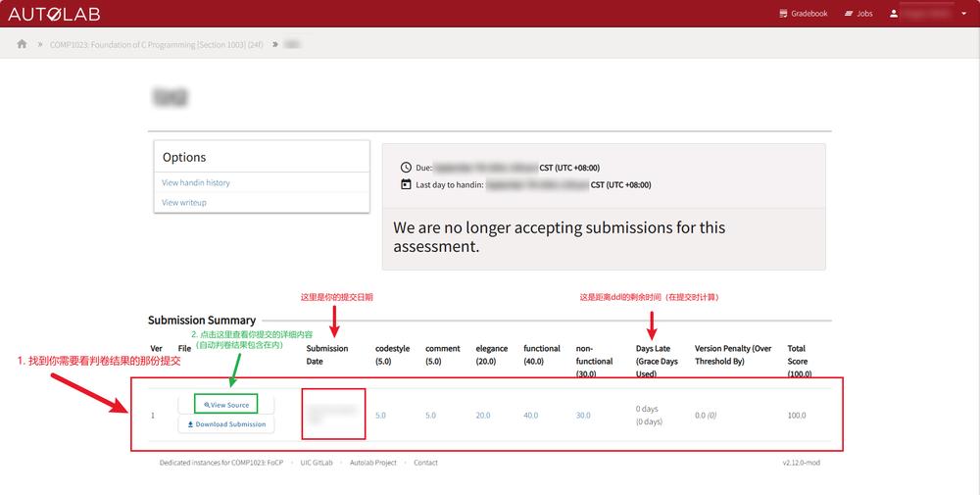Click Contact in the footer

click(425, 463)
